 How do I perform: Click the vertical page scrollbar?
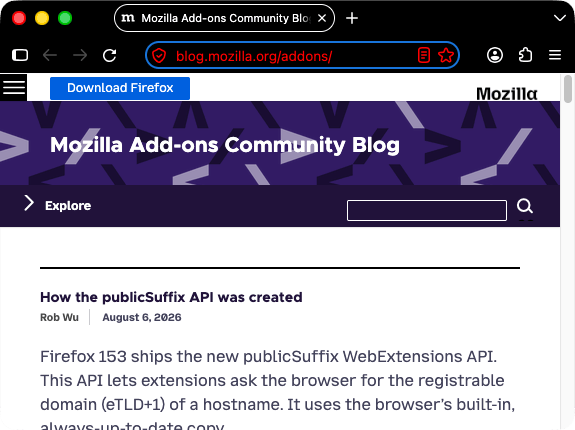point(568,89)
